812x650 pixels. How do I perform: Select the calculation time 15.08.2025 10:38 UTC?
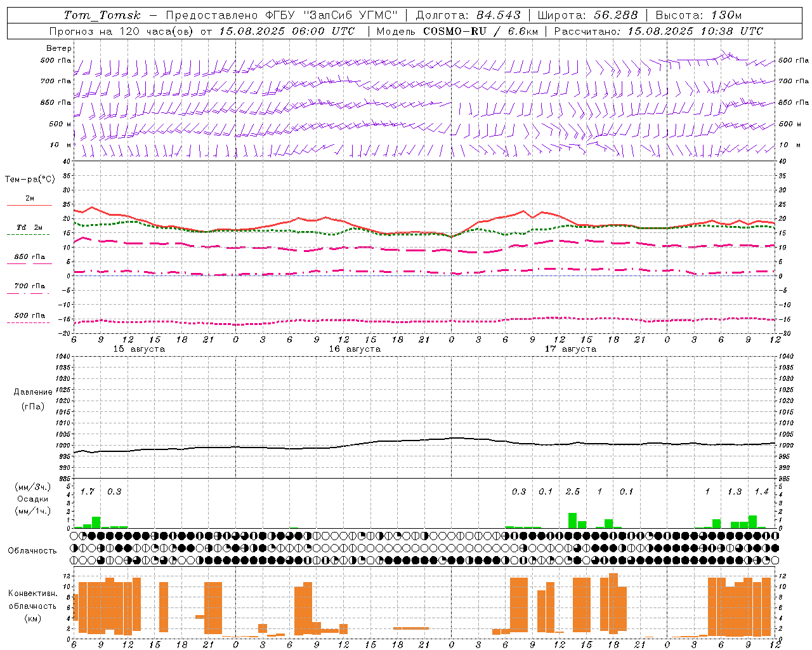(695, 31)
